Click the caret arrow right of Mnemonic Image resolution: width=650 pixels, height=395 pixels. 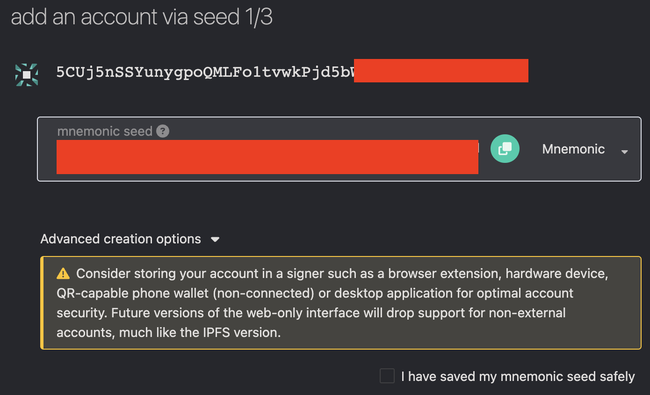pyautogui.click(x=624, y=152)
